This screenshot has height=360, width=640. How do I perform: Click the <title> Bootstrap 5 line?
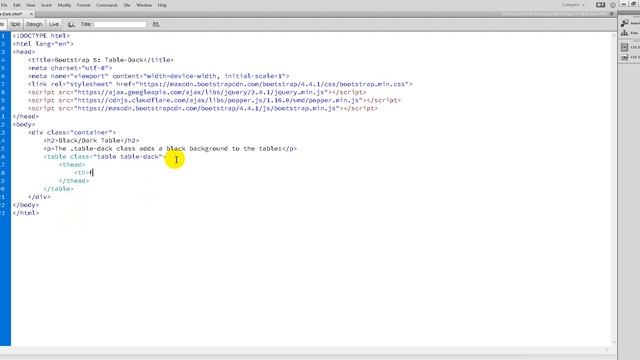click(x=101, y=60)
